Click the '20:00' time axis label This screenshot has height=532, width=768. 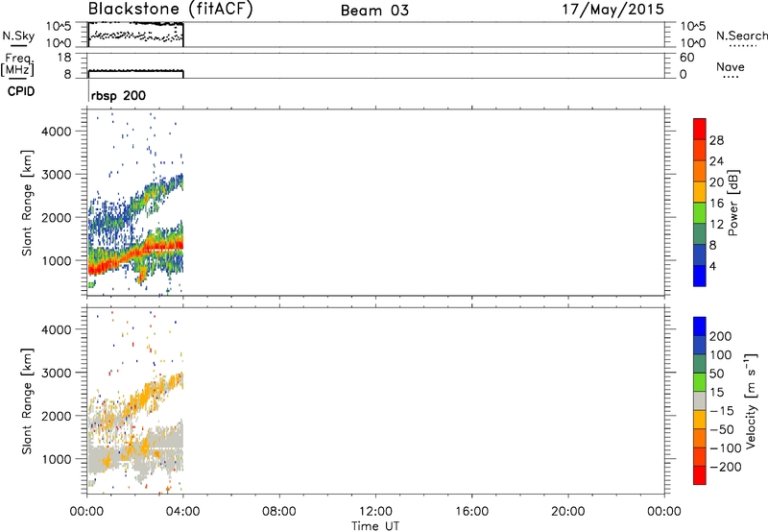[567, 512]
